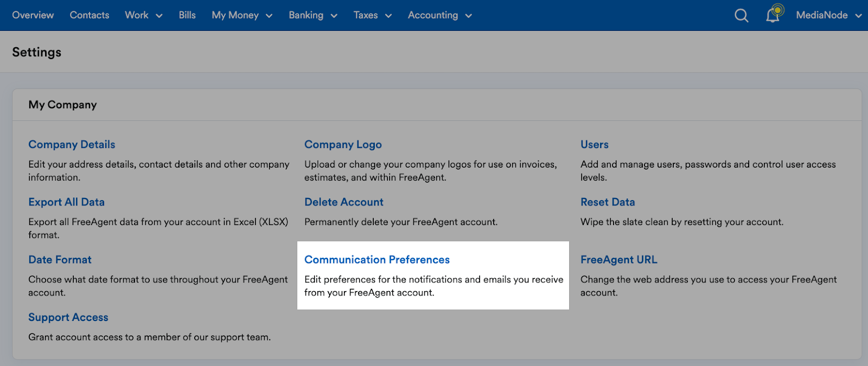The height and width of the screenshot is (366, 868).
Task: Open the Company Details link
Action: pos(72,145)
